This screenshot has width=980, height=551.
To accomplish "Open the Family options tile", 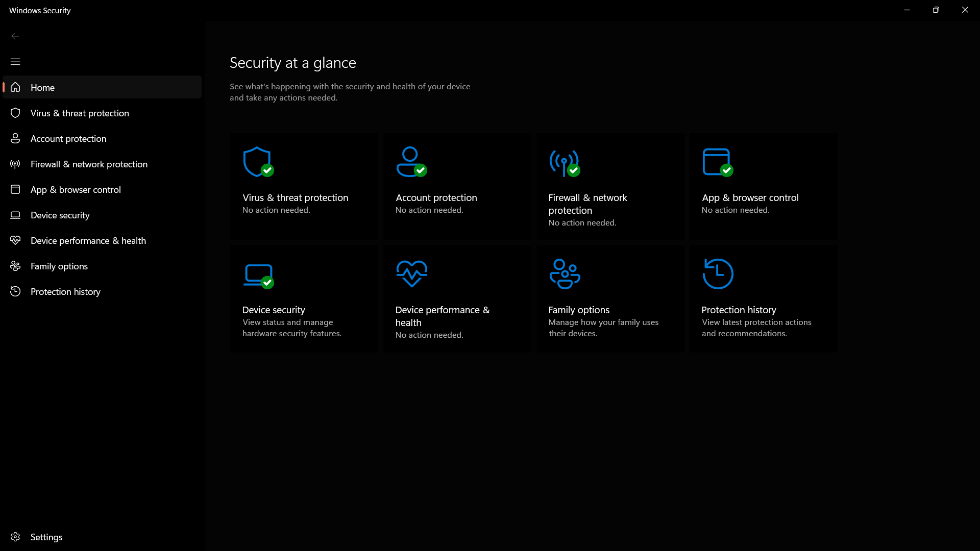I will (x=610, y=298).
